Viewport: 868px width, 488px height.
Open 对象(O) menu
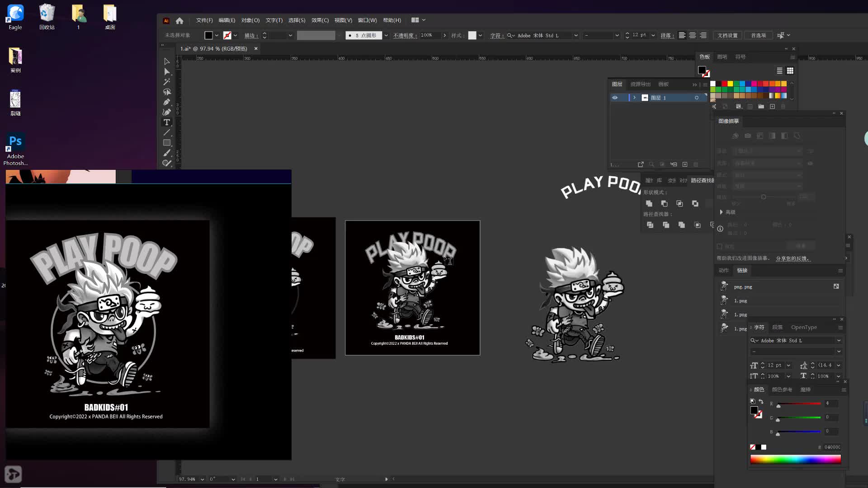pos(250,20)
